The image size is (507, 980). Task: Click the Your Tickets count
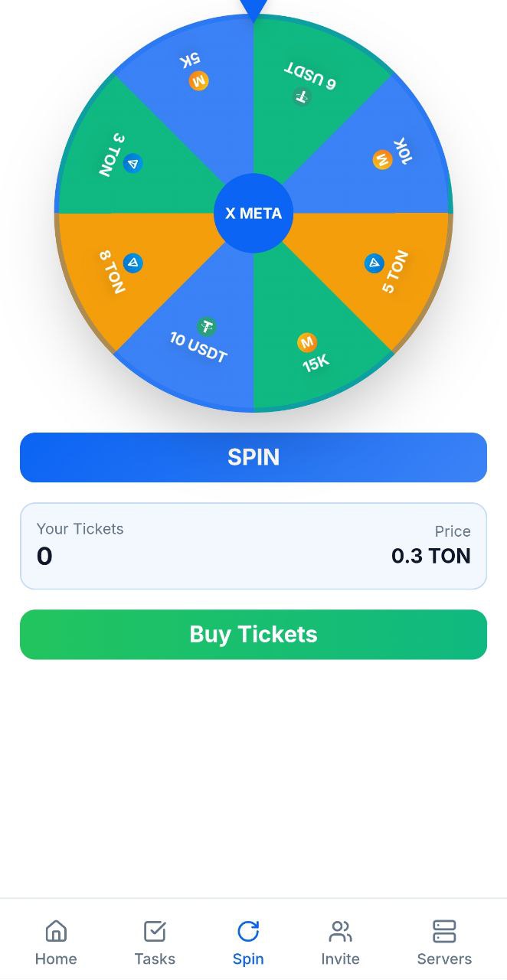click(44, 556)
